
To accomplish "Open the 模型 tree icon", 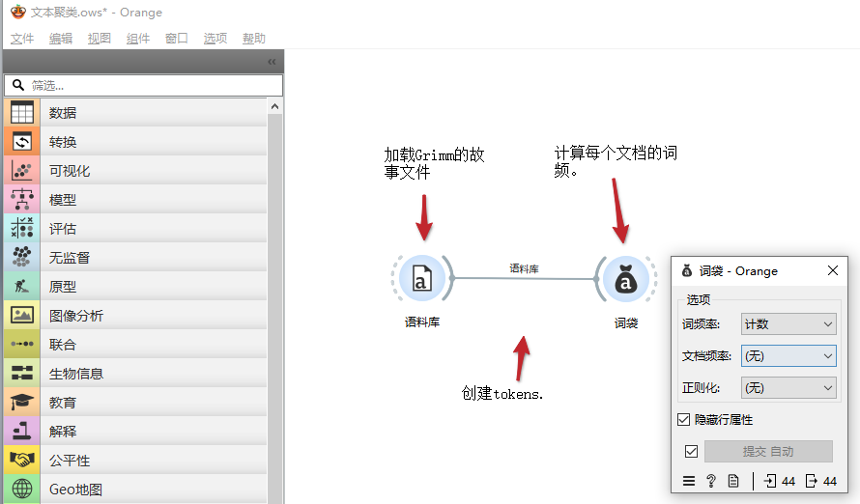I will (x=22, y=200).
